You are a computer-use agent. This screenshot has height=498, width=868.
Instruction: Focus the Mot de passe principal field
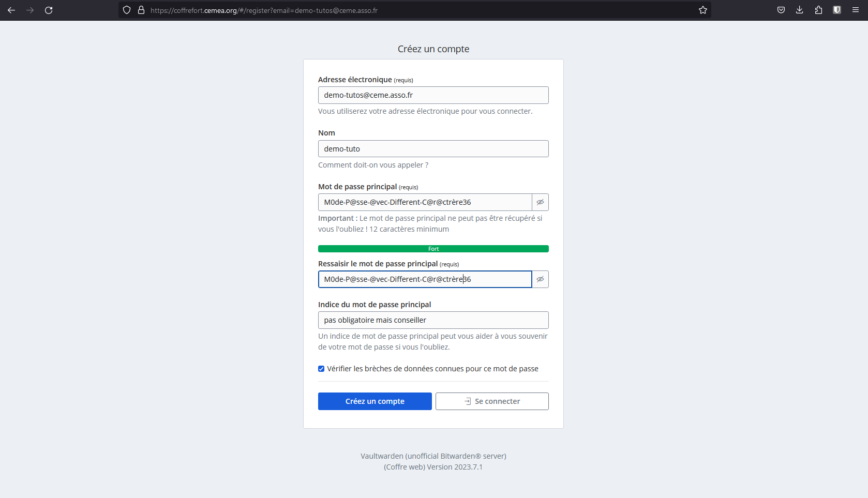pyautogui.click(x=425, y=202)
